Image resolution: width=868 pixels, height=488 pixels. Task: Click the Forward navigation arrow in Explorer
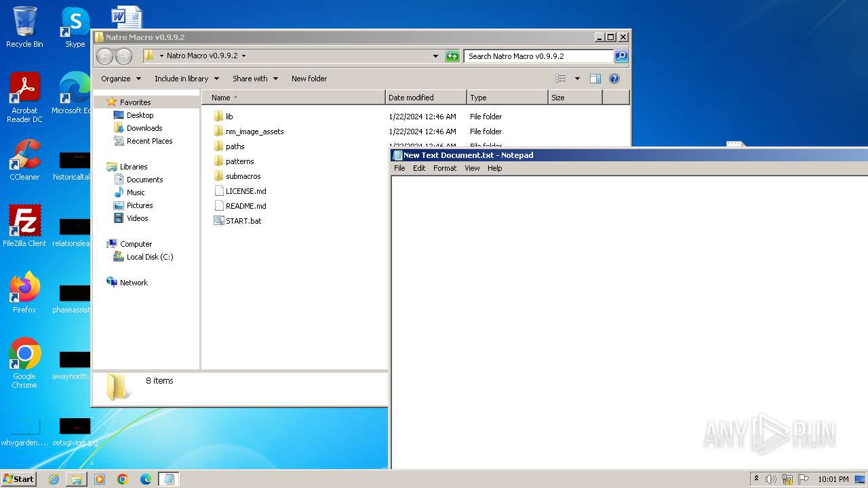[x=123, y=56]
